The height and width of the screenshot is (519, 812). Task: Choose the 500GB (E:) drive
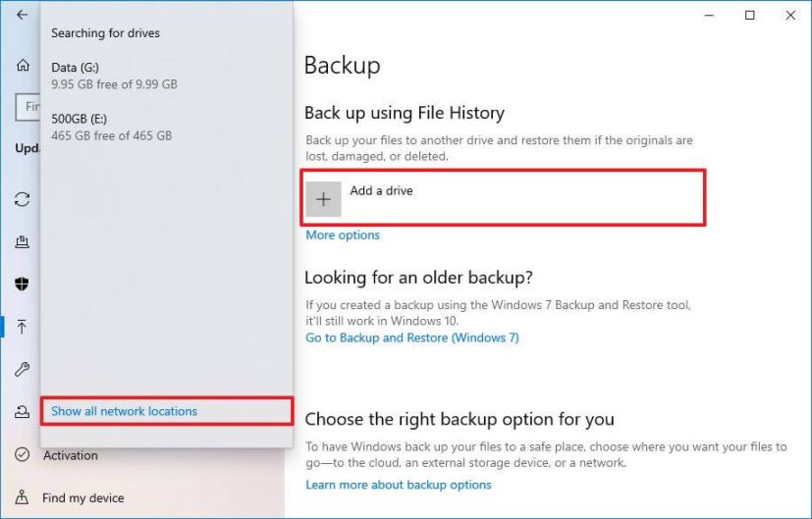tap(111, 127)
